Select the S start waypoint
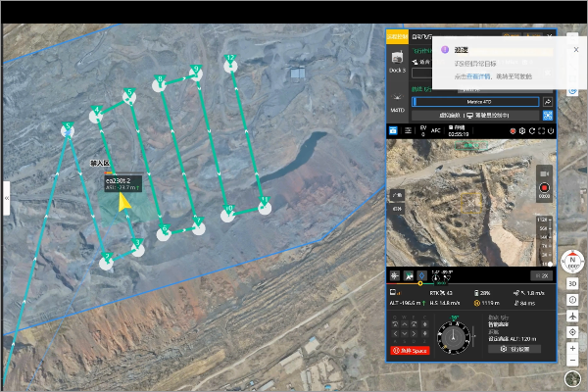 click(x=68, y=129)
